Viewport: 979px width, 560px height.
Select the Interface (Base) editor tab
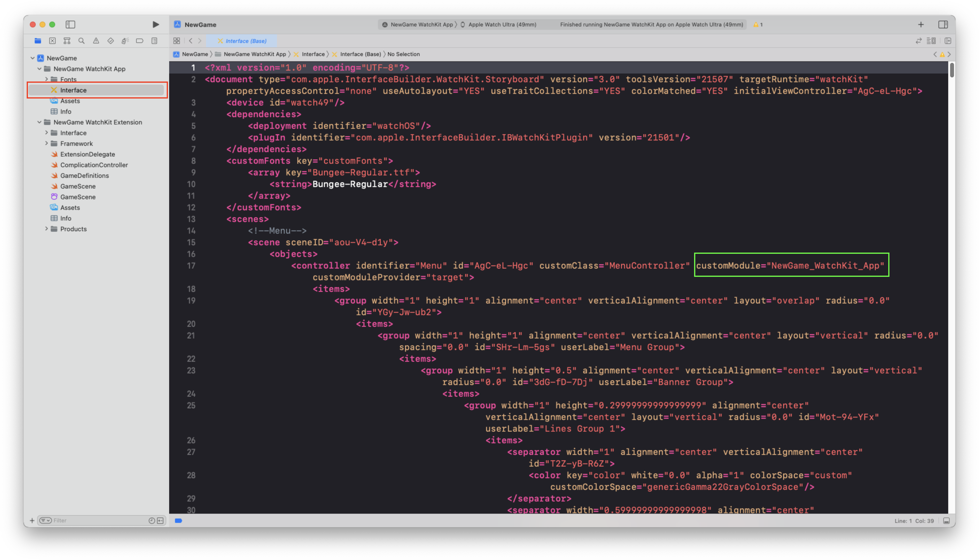click(x=242, y=41)
